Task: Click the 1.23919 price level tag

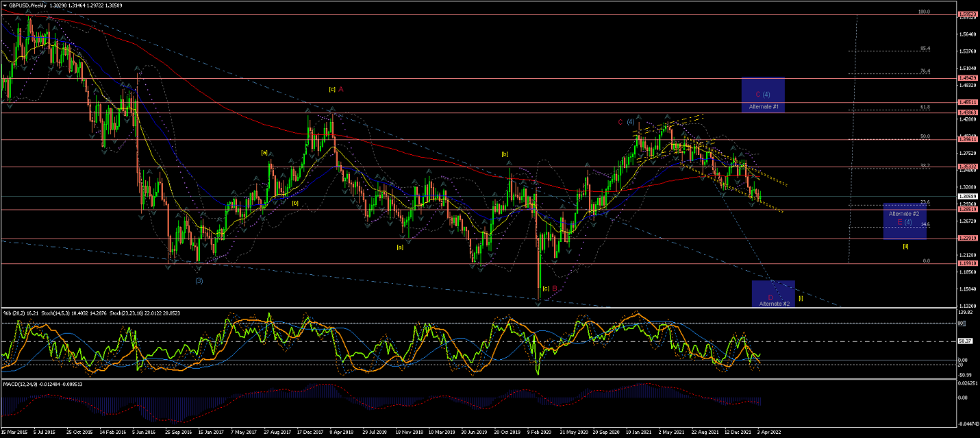Action: pyautogui.click(x=968, y=239)
